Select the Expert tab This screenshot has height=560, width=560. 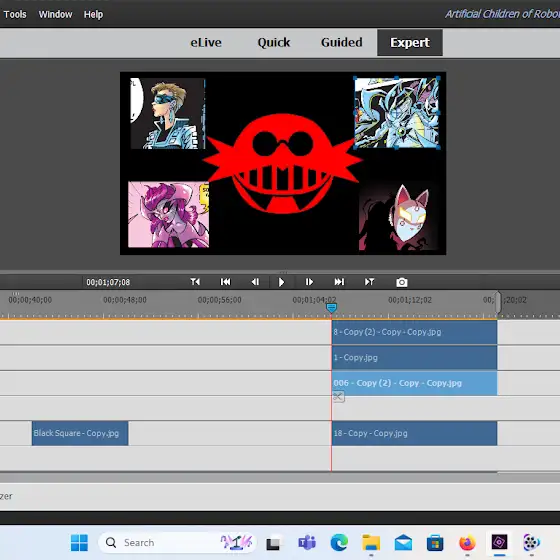[x=410, y=42]
